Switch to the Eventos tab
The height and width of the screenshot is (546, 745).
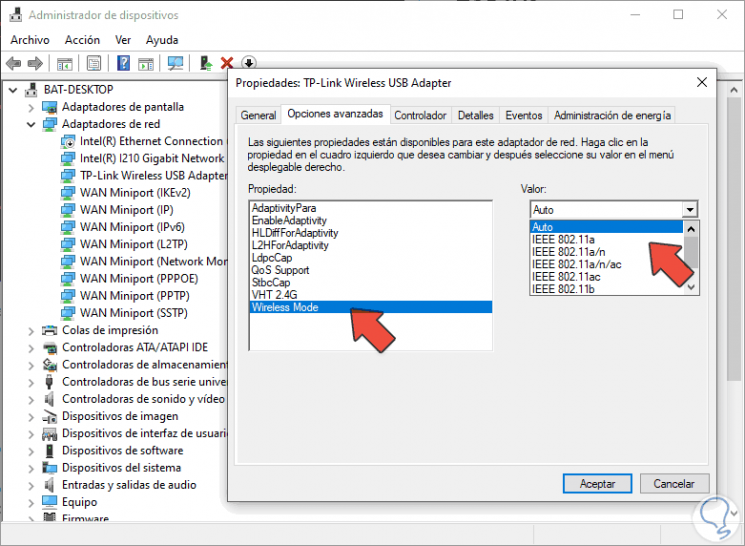(524, 115)
